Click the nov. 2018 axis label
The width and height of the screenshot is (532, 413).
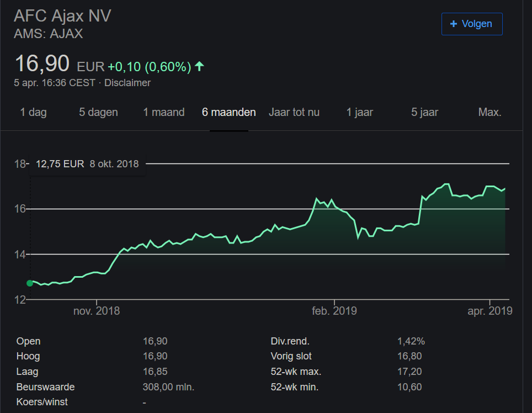click(x=97, y=311)
